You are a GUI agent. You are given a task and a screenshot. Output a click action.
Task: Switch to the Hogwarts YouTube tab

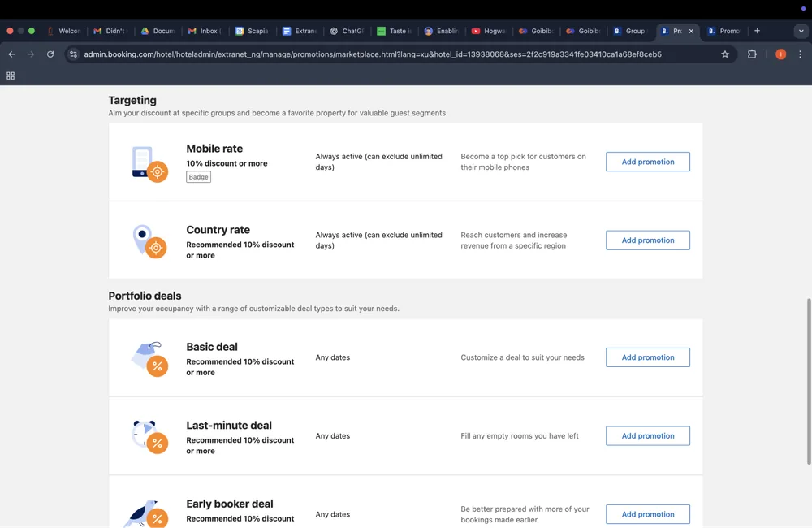point(488,31)
